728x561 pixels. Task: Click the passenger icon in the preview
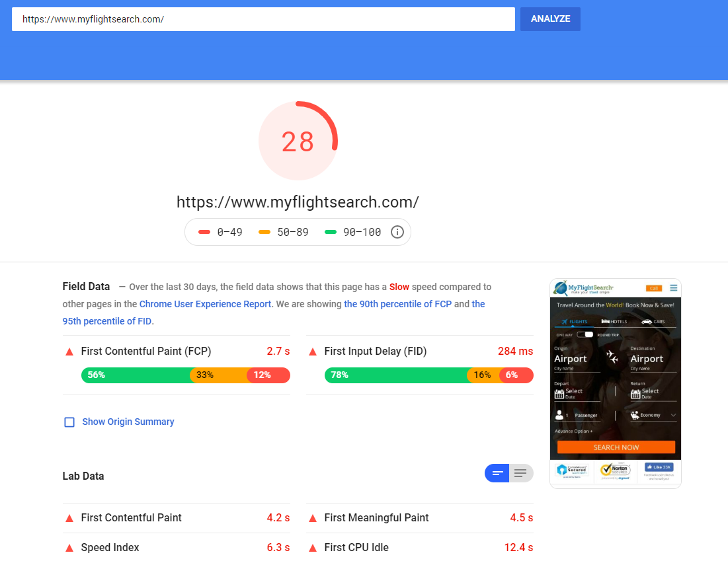[x=559, y=414]
